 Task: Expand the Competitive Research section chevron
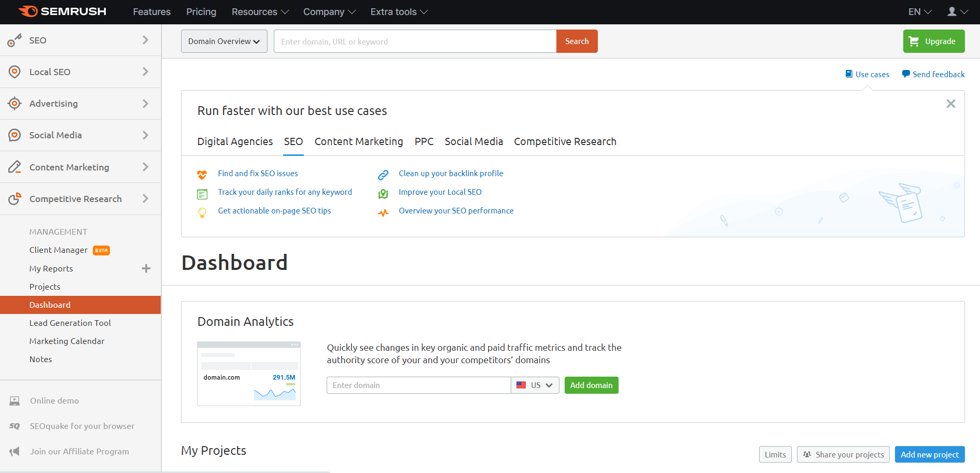pyautogui.click(x=145, y=198)
